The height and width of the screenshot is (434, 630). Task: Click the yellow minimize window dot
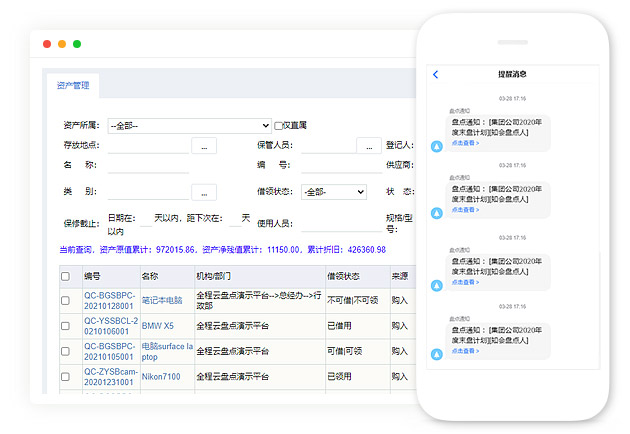62,44
